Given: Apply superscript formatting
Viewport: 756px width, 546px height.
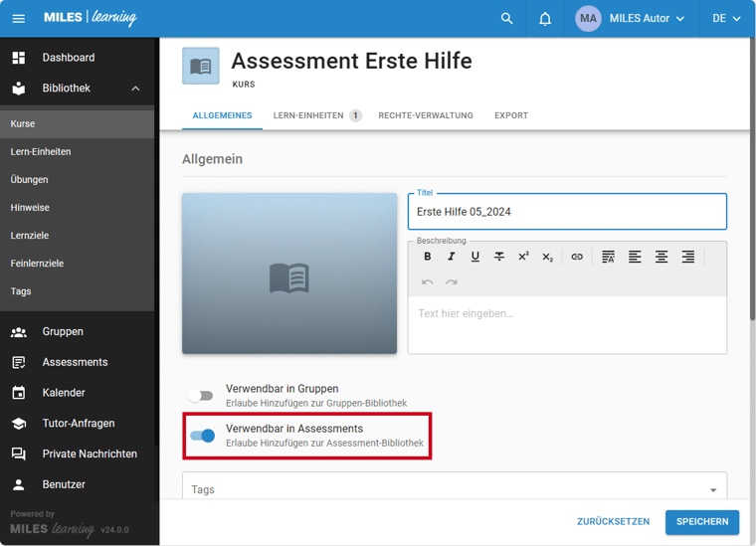Looking at the screenshot, I should coord(523,257).
